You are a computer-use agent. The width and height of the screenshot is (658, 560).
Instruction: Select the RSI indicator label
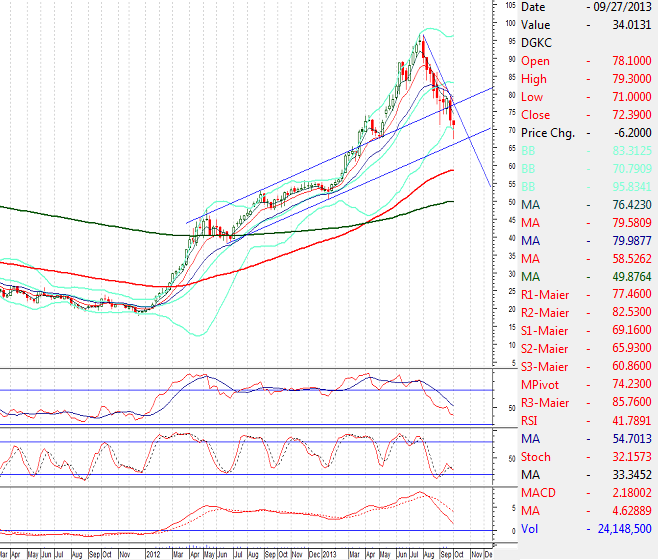point(531,420)
